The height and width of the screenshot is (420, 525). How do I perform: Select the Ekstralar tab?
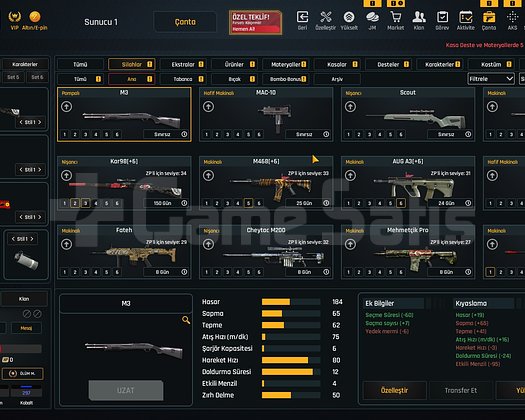coord(183,64)
